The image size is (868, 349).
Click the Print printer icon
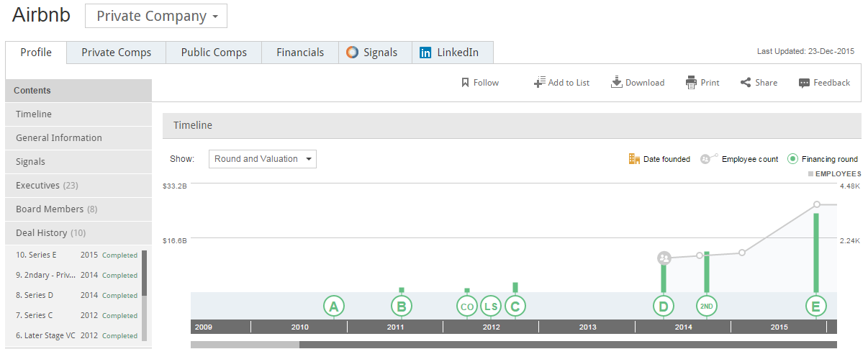click(x=692, y=82)
